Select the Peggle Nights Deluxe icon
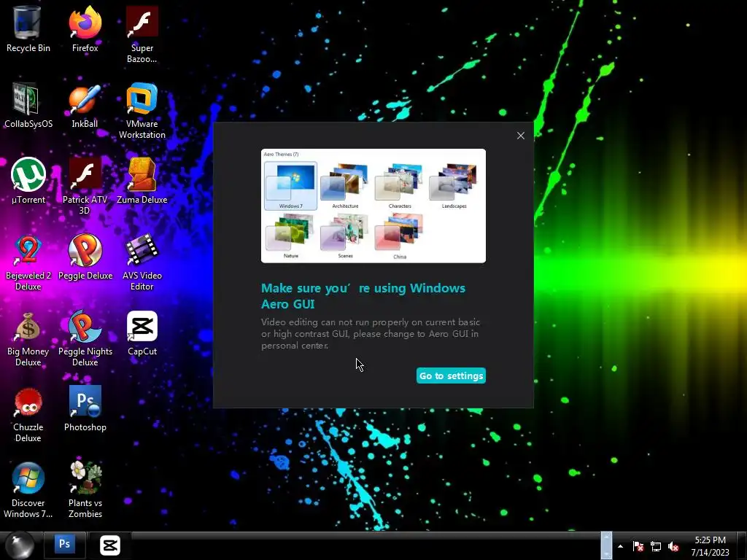 [x=85, y=338]
